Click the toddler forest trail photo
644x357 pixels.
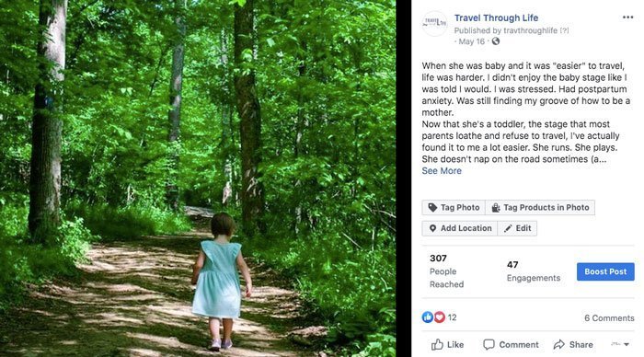(198, 178)
